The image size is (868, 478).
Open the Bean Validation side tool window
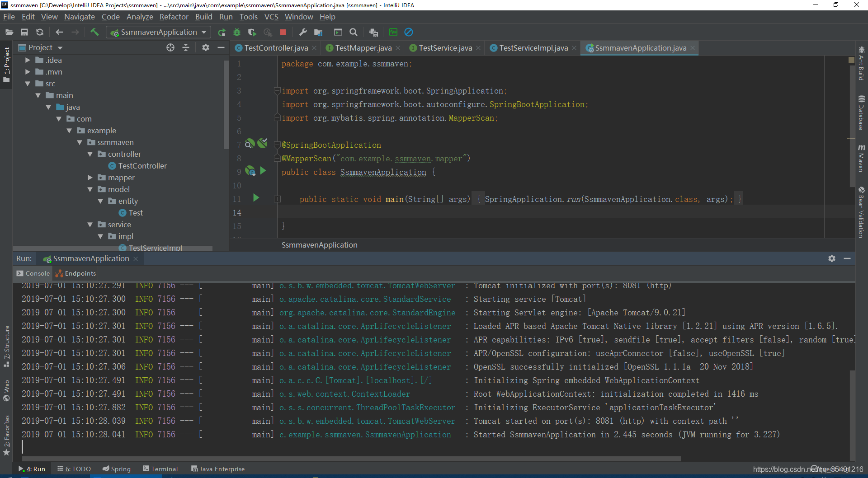coord(862,212)
